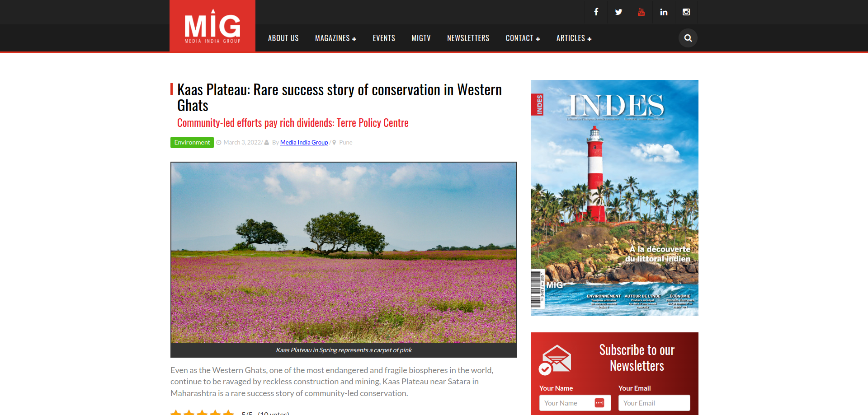Image resolution: width=868 pixels, height=415 pixels.
Task: Open the Facebook social icon
Action: pyautogui.click(x=596, y=12)
